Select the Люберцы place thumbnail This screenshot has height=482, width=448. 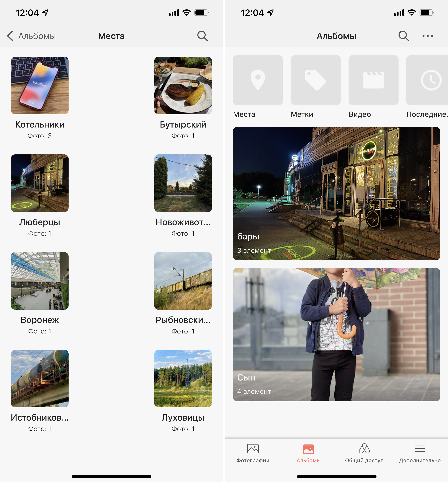point(40,183)
